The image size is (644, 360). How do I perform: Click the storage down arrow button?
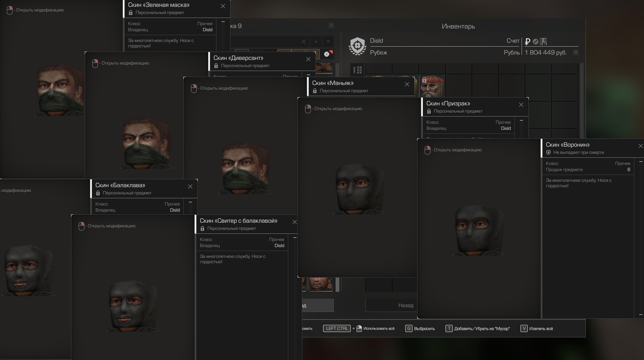[x=328, y=41]
